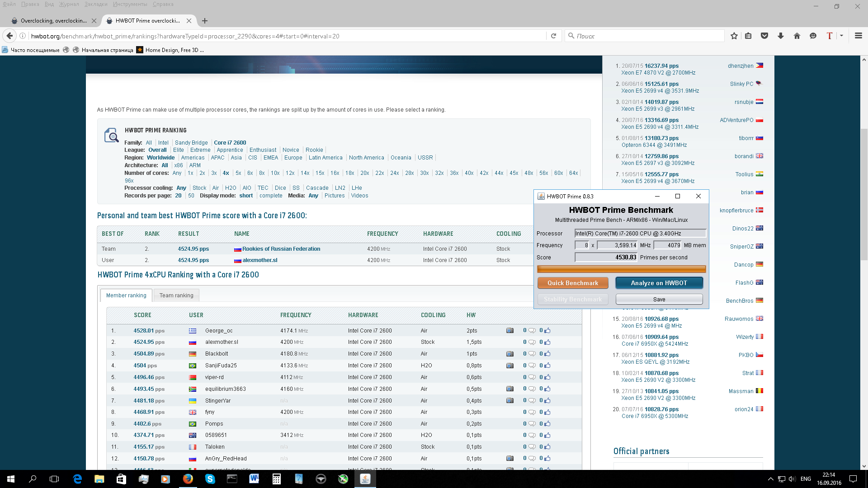The width and height of the screenshot is (868, 488).
Task: Open camera icon in Blackbolt row
Action: 510,354
